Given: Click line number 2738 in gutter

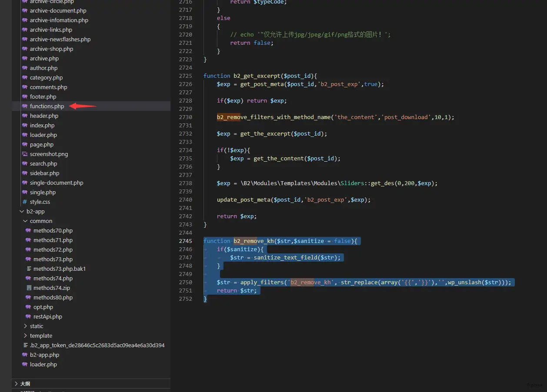Looking at the screenshot, I should (185, 183).
